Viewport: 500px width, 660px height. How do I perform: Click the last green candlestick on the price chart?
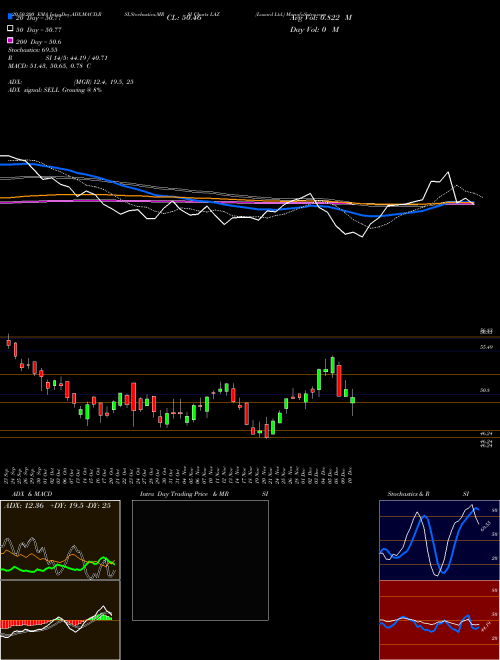352,400
